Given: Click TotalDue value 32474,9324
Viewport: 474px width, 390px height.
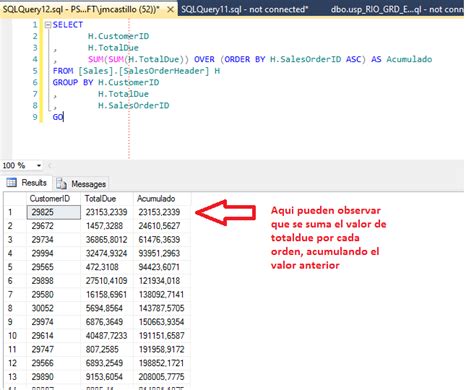Looking at the screenshot, I should [x=107, y=253].
